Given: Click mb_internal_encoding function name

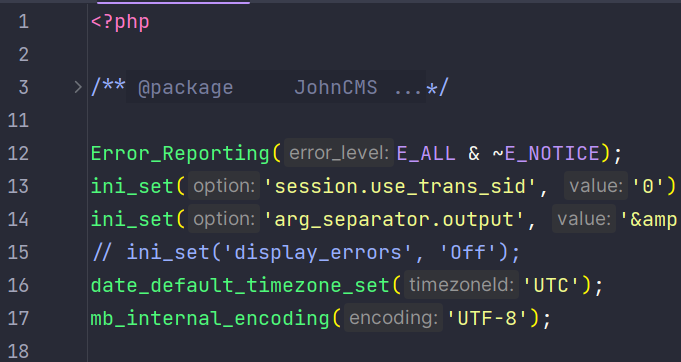Looking at the screenshot, I should tap(210, 318).
